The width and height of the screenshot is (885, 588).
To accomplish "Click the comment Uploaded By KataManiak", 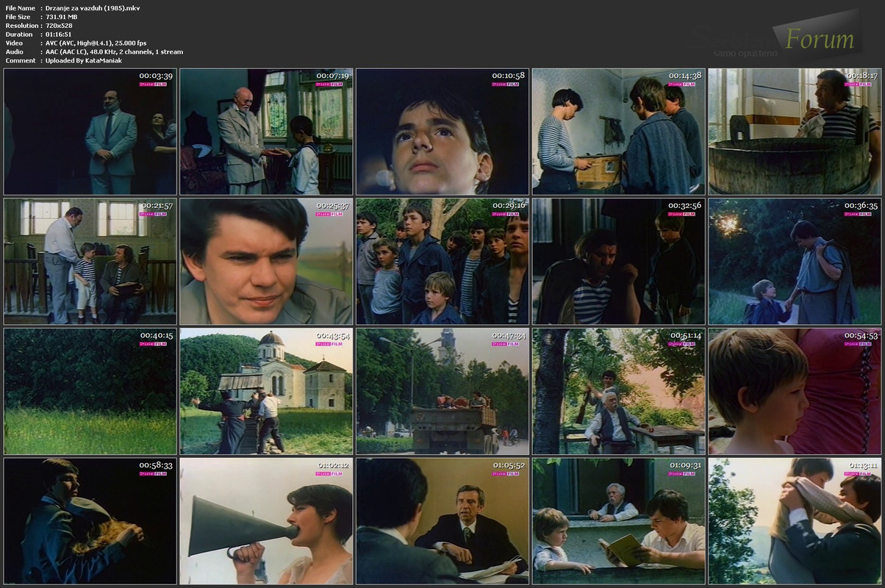I will [x=84, y=60].
